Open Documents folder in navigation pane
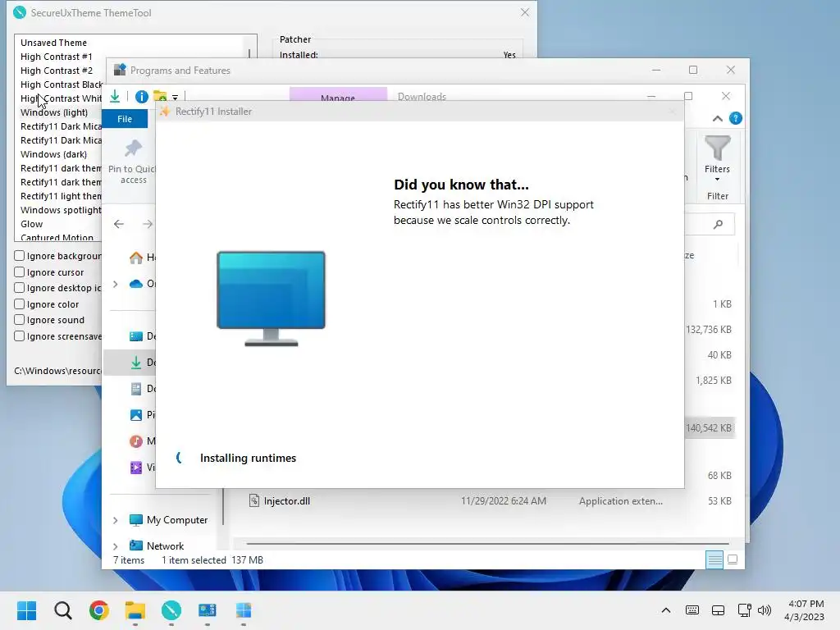The height and width of the screenshot is (630, 840). click(143, 388)
